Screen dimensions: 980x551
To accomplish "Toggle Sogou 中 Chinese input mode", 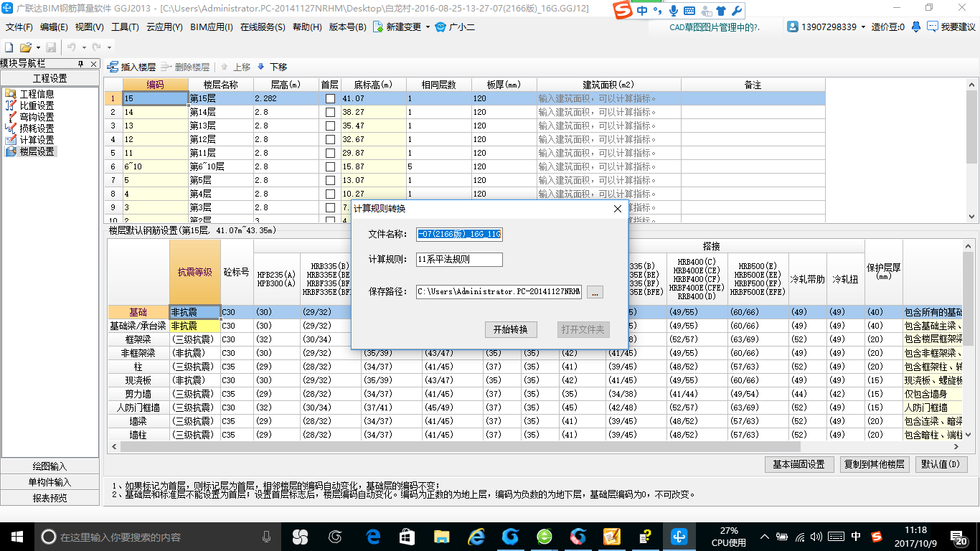I will tap(642, 11).
